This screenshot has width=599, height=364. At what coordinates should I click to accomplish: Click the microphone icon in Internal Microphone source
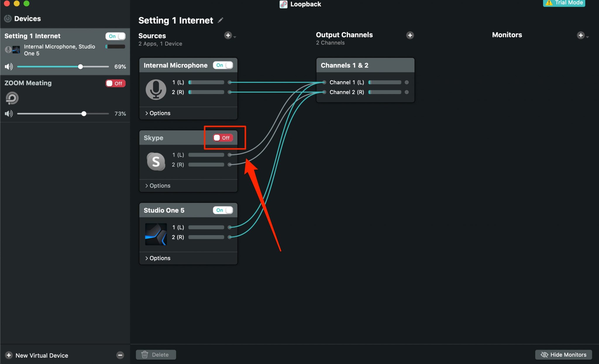(x=156, y=89)
